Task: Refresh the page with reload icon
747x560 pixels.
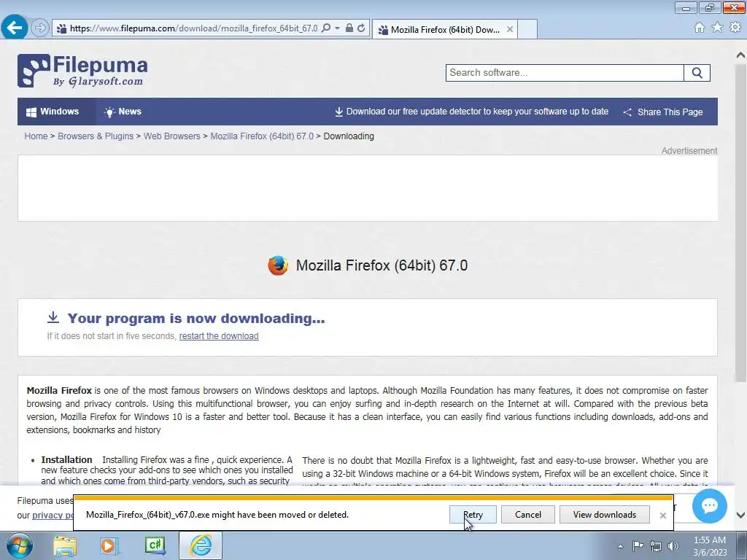Action: (x=362, y=28)
